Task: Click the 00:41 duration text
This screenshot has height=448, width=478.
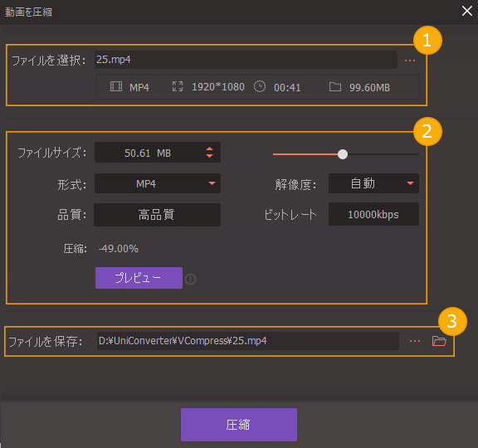Action: (x=287, y=88)
